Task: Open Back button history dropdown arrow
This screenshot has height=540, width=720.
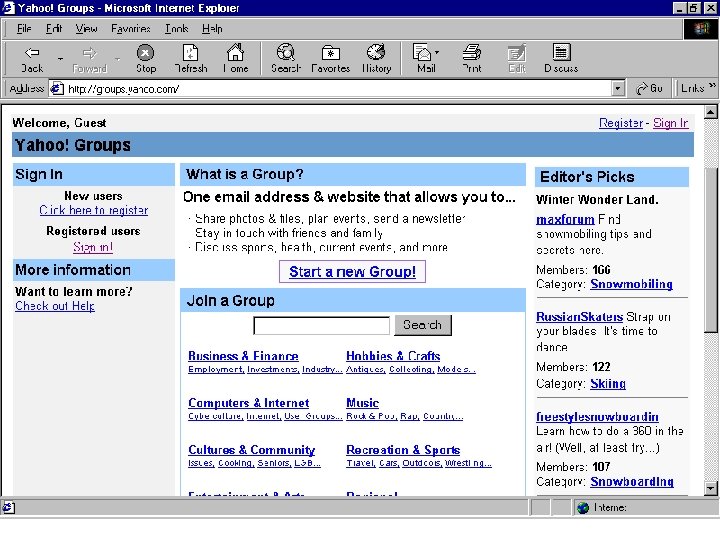Action: [x=60, y=59]
